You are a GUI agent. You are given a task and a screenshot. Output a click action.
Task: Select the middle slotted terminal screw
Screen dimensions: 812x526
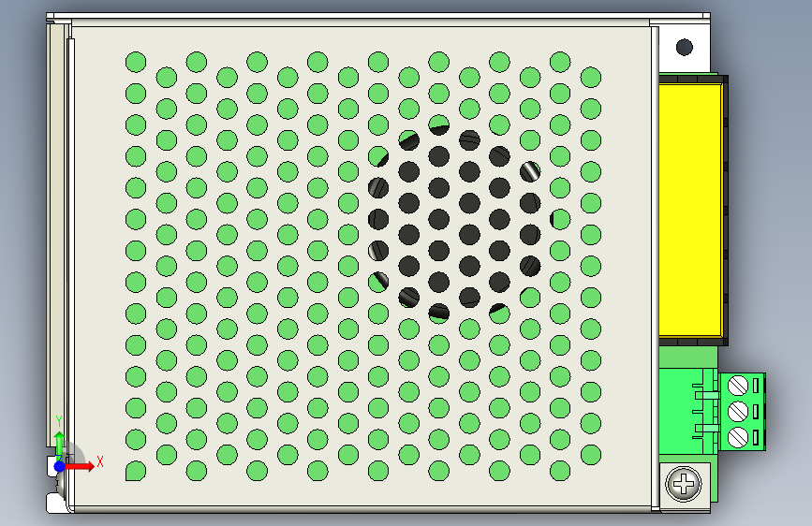(738, 412)
